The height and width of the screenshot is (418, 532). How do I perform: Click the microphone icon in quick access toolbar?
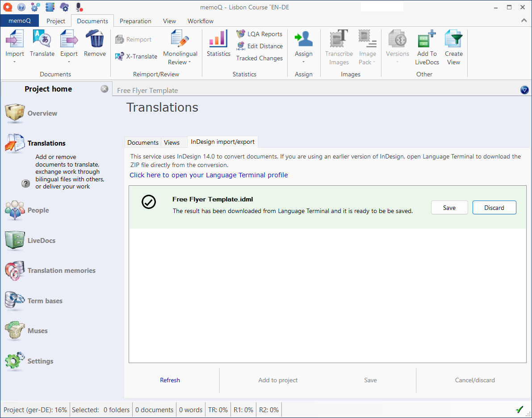79,7
